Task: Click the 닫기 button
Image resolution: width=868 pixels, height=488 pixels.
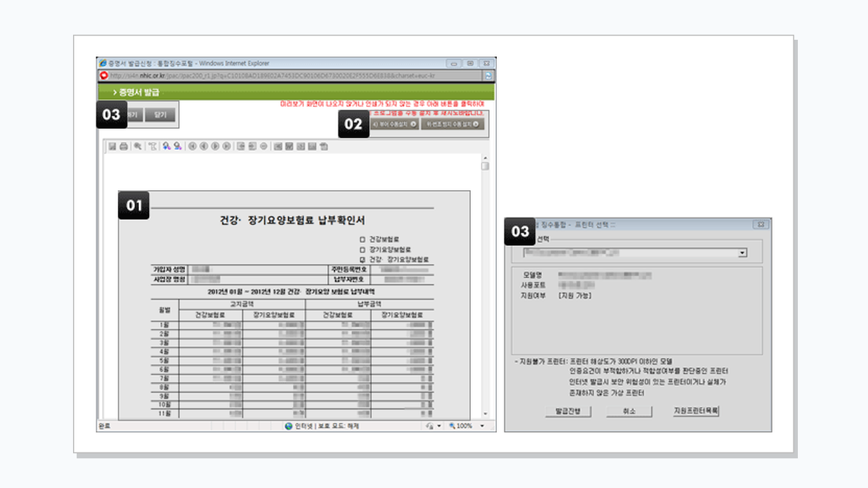Action: (x=160, y=114)
